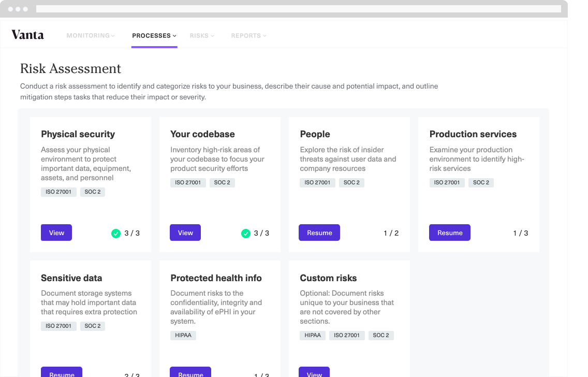Open the Custom risks card heading
This screenshot has width=588, height=377.
tap(328, 278)
